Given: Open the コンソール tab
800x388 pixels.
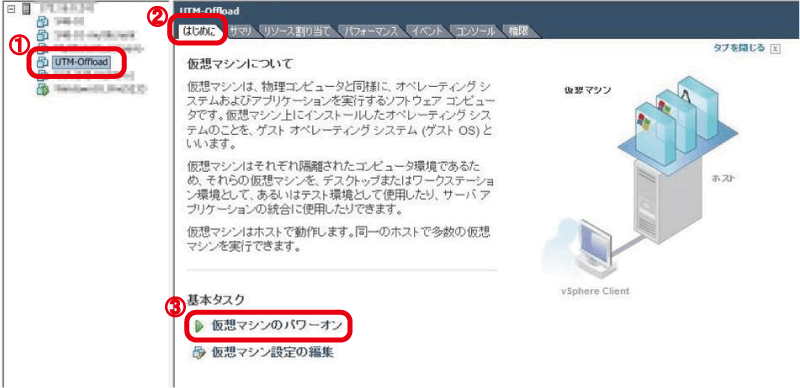Looking at the screenshot, I should pyautogui.click(x=475, y=31).
